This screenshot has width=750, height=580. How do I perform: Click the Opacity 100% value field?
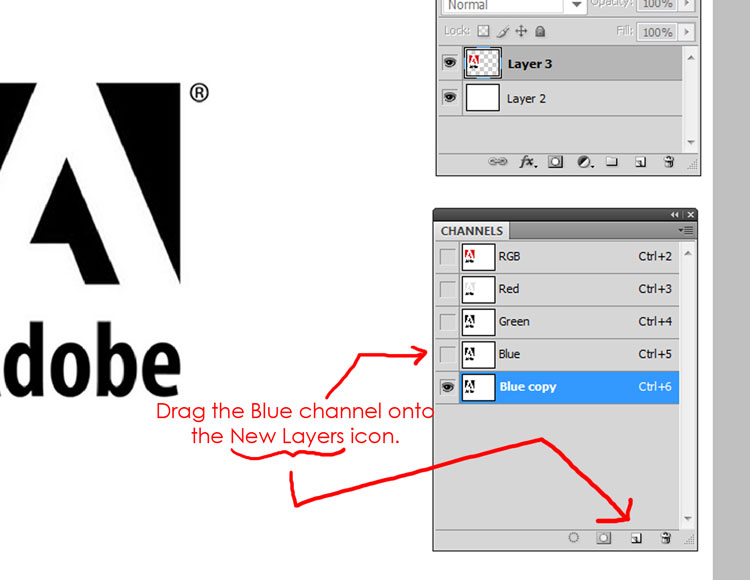click(657, 5)
